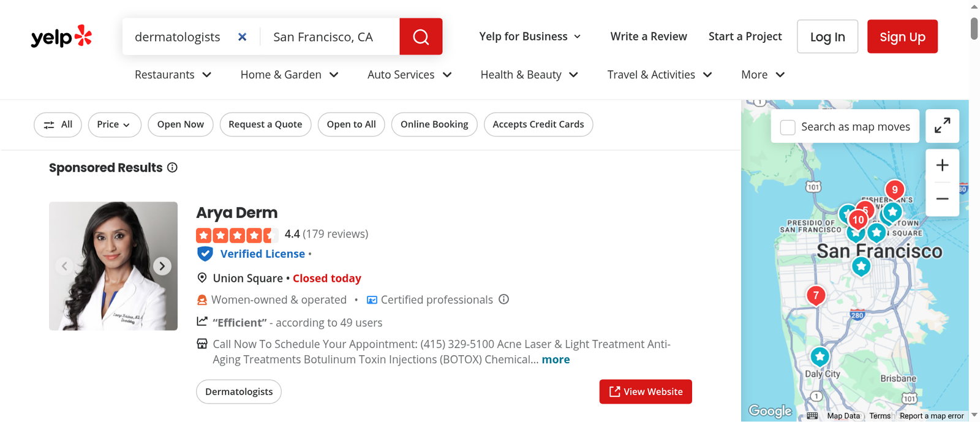Open the Price filter dropdown
Image resolution: width=980 pixels, height=422 pixels.
115,124
